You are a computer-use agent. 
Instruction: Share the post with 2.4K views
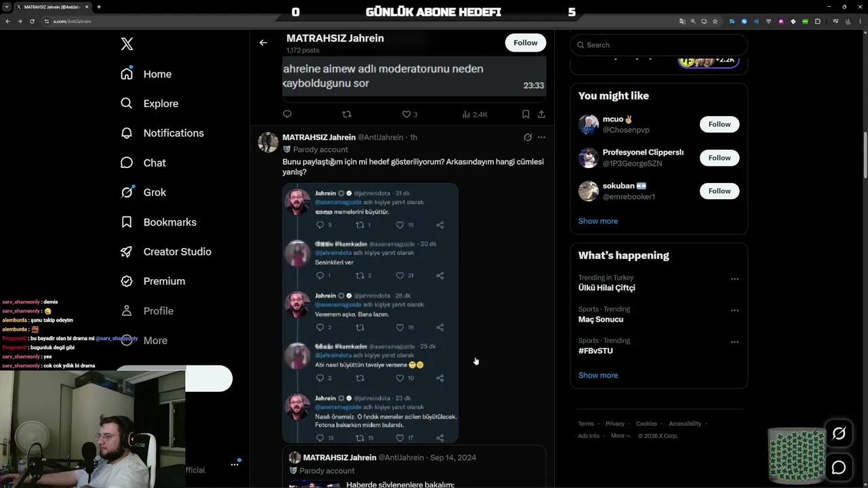541,115
